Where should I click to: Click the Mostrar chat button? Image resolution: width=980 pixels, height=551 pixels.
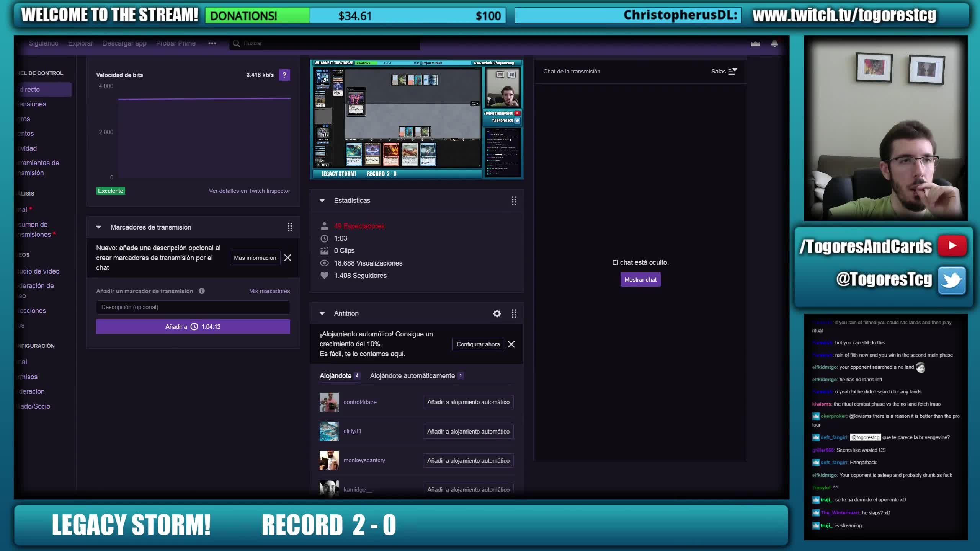pos(640,280)
